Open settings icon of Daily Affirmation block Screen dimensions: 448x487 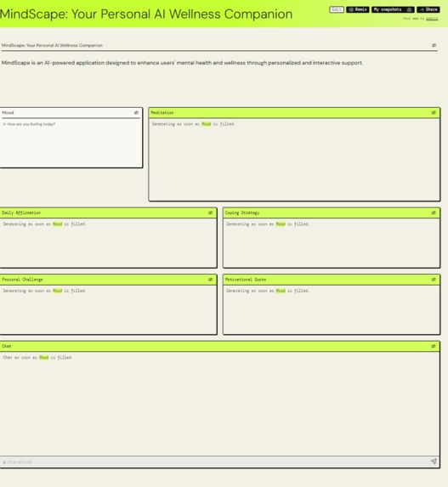click(210, 212)
